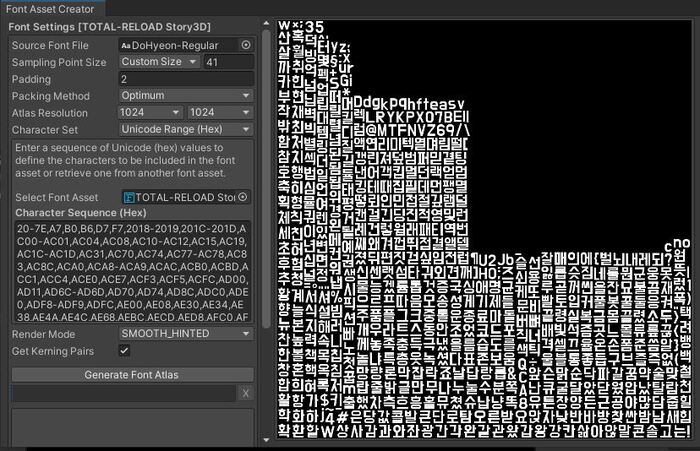Expand the Packing Method dropdown
The image size is (700, 451).
click(x=185, y=95)
